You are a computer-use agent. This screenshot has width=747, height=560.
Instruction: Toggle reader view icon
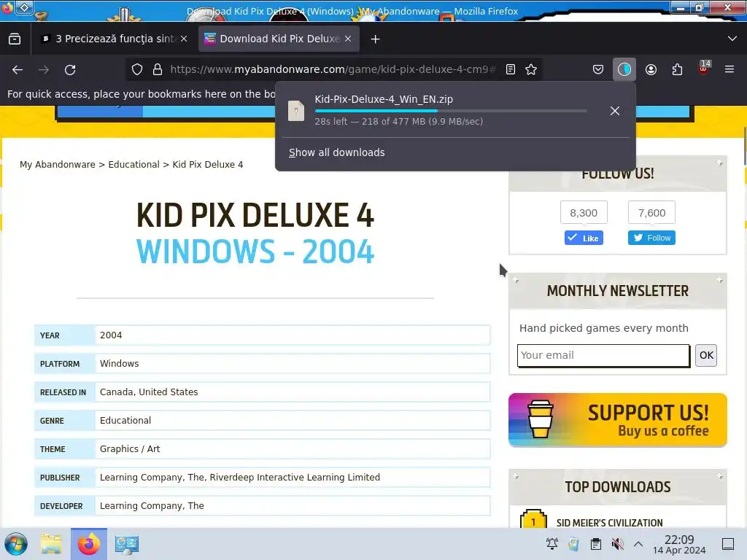pyautogui.click(x=510, y=69)
